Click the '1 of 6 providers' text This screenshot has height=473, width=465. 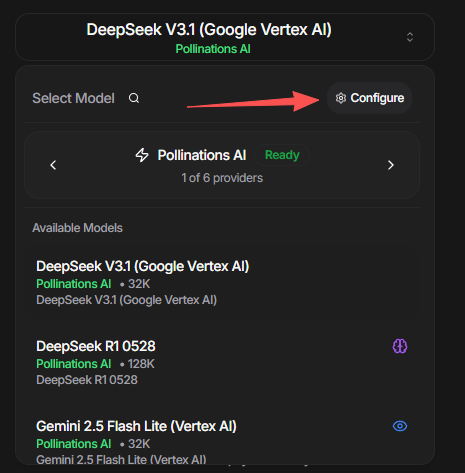[222, 178]
